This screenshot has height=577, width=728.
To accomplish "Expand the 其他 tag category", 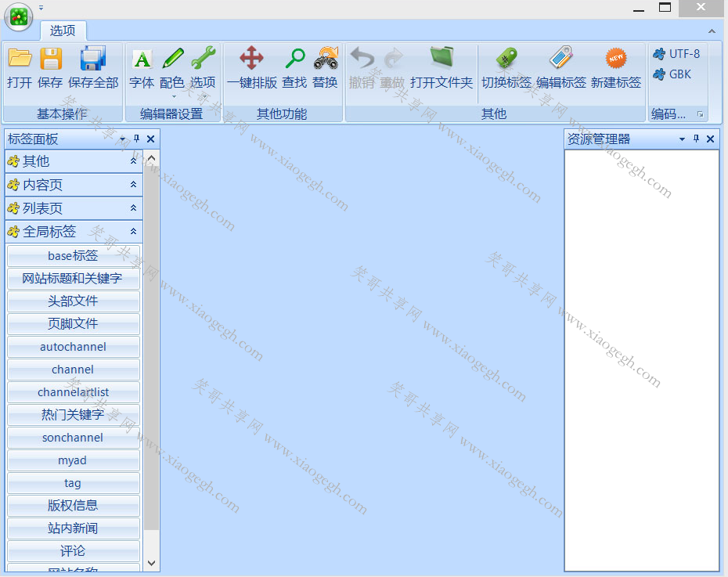I will pos(74,161).
